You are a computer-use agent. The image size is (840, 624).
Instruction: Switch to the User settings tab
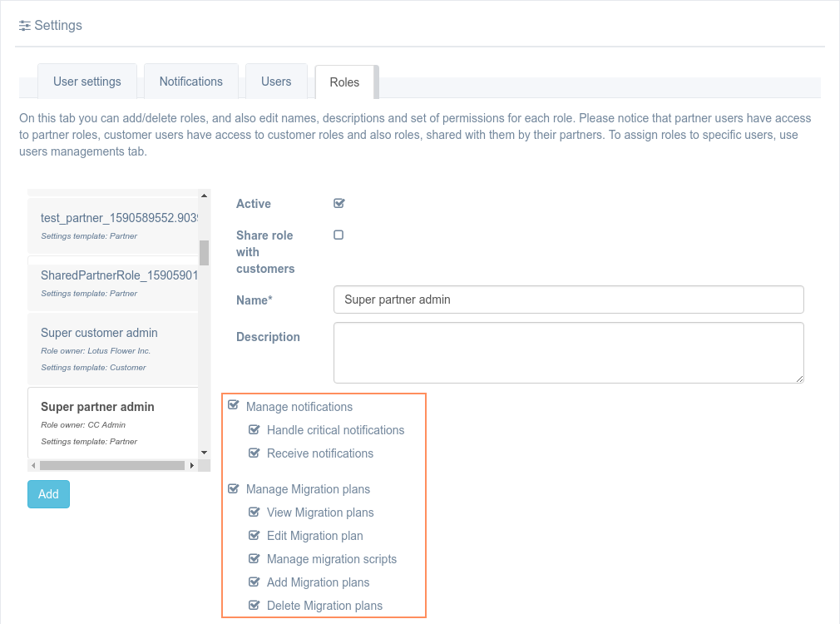pos(87,82)
